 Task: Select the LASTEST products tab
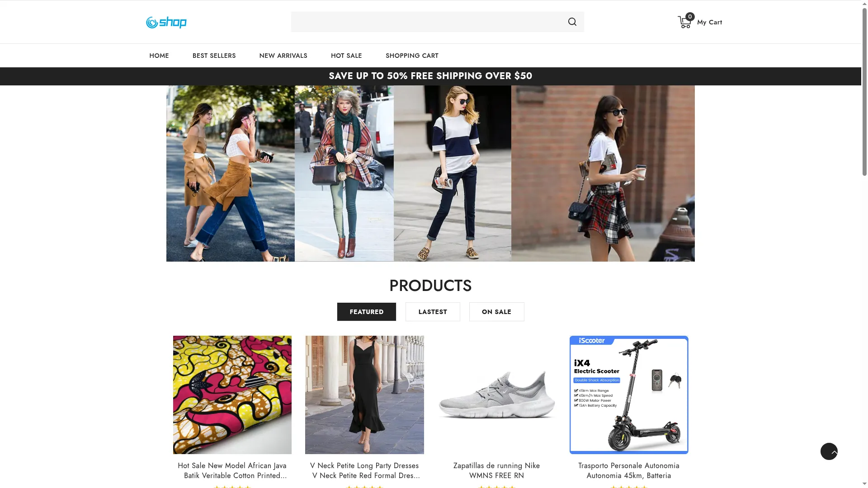[433, 312]
